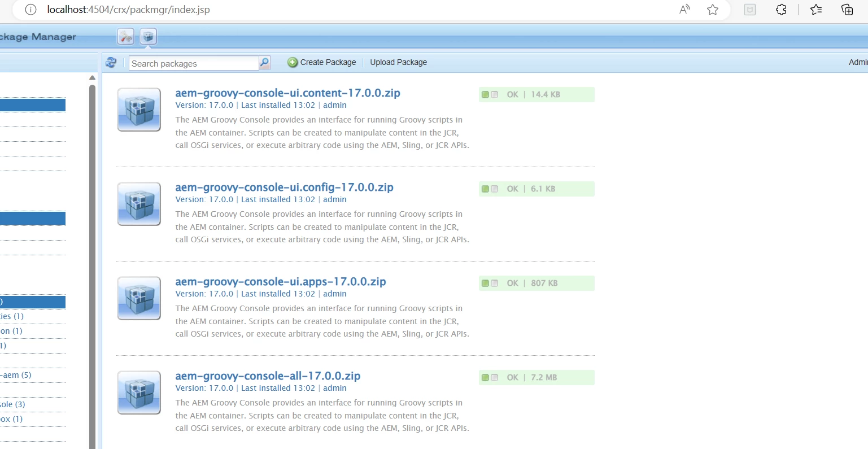Screen dimensions: 868x449
Task: Click the package cube icon in header
Action: (x=148, y=37)
